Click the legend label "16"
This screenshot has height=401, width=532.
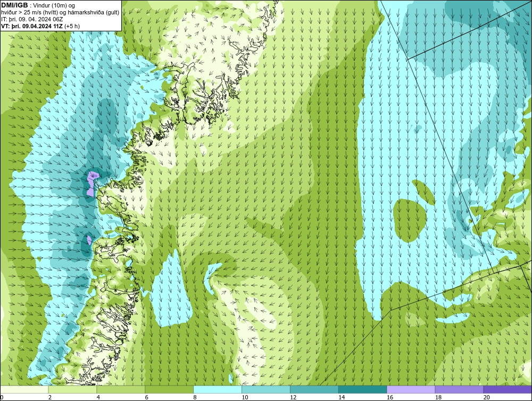pyautogui.click(x=390, y=397)
